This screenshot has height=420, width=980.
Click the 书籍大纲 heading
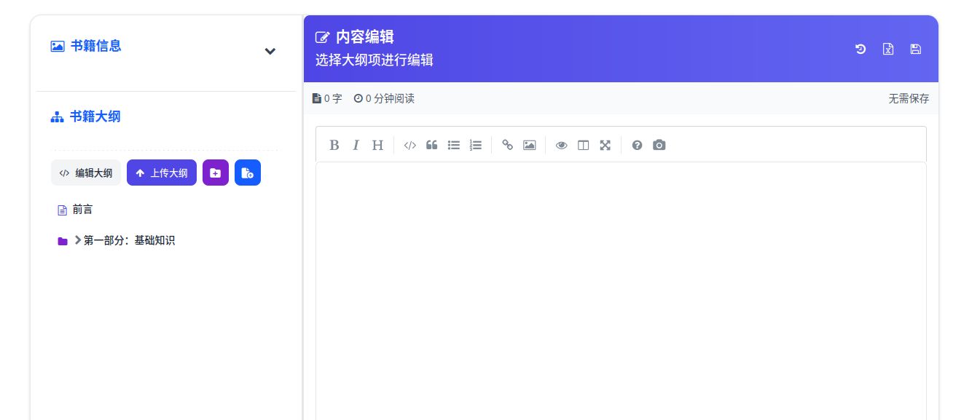tap(95, 116)
